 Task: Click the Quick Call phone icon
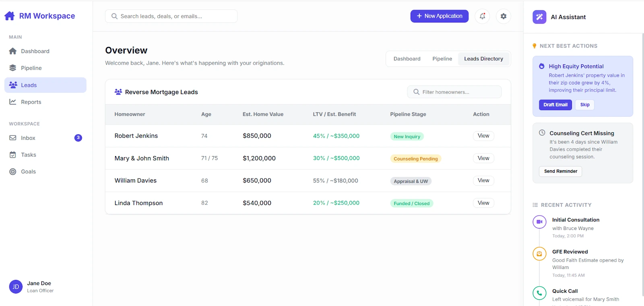pyautogui.click(x=539, y=293)
